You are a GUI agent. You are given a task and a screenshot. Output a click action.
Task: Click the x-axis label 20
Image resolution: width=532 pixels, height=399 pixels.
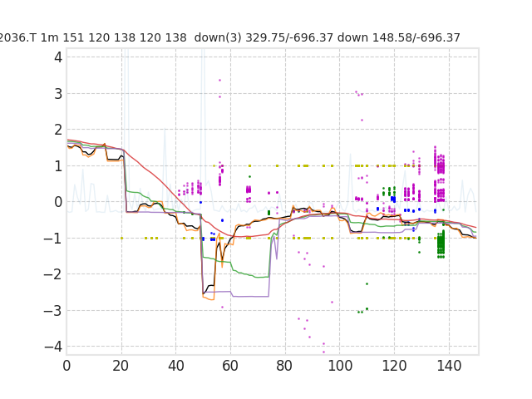121,366
